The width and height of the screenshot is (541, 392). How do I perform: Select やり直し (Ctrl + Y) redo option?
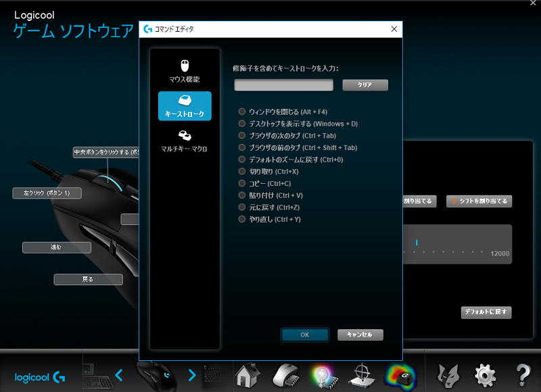pyautogui.click(x=270, y=219)
